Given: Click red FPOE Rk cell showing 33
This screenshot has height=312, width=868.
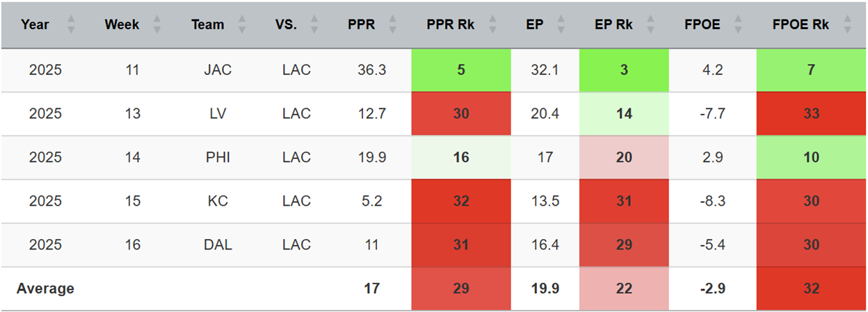Looking at the screenshot, I should (x=811, y=114).
